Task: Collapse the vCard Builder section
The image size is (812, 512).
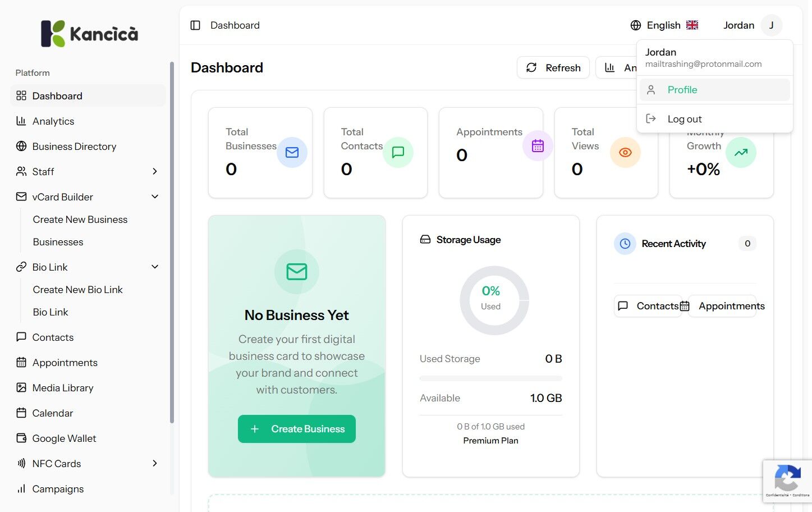Action: 155,196
